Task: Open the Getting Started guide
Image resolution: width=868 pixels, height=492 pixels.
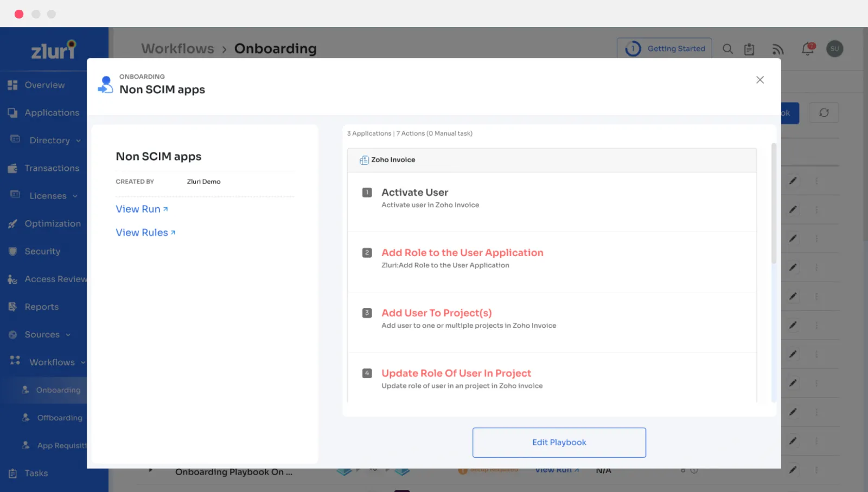Action: 665,48
